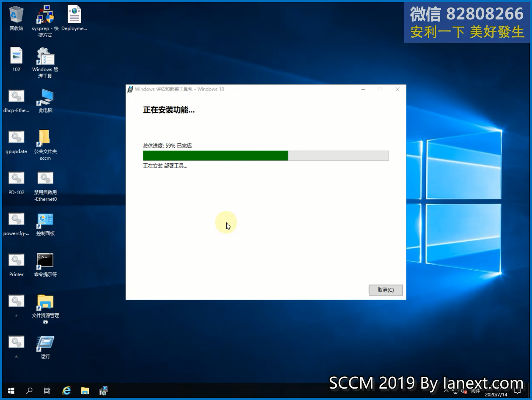Click the 简体 input method indicator
The height and width of the screenshot is (400, 532).
(x=475, y=392)
